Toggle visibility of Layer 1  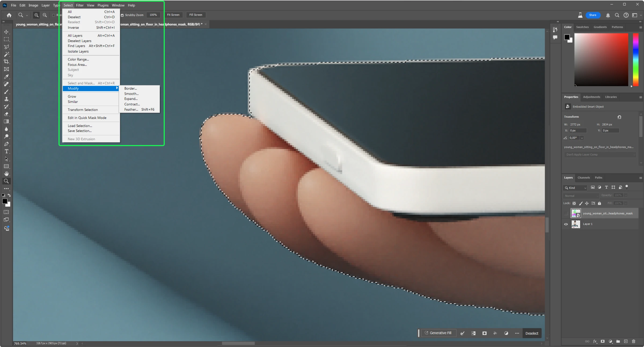pos(566,224)
